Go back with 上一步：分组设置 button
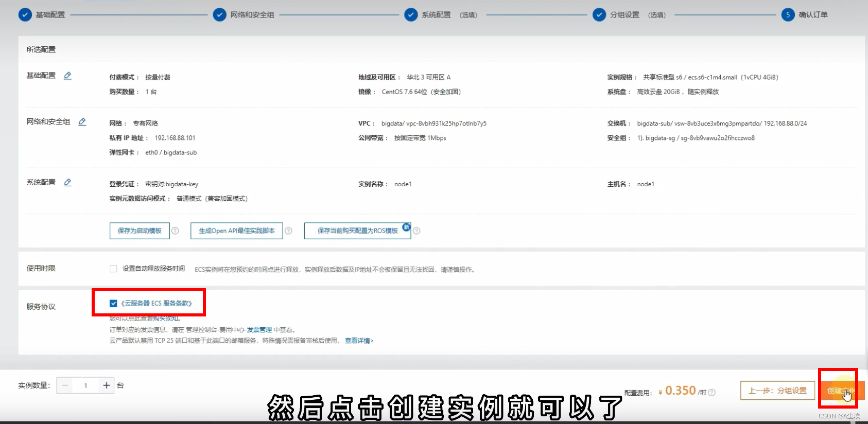This screenshot has width=868, height=424. 777,391
